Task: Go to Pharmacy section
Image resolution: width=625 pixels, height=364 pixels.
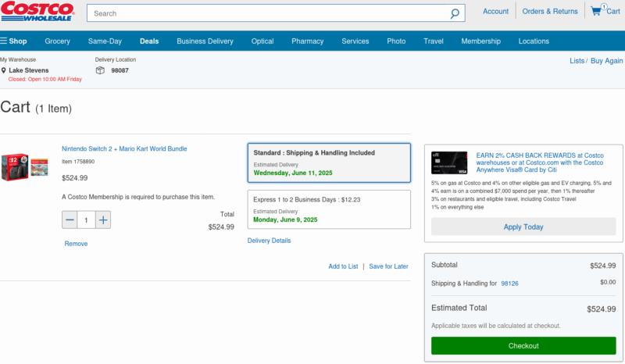Action: [x=307, y=41]
